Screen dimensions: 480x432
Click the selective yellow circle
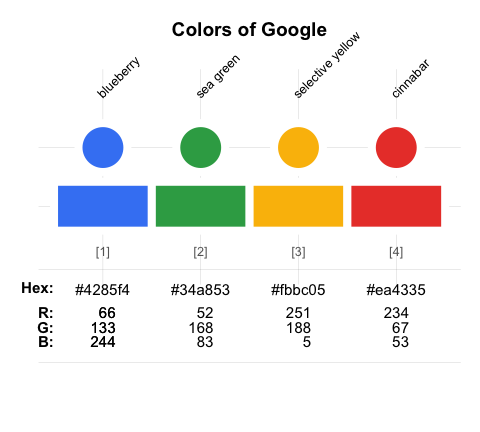click(x=298, y=147)
